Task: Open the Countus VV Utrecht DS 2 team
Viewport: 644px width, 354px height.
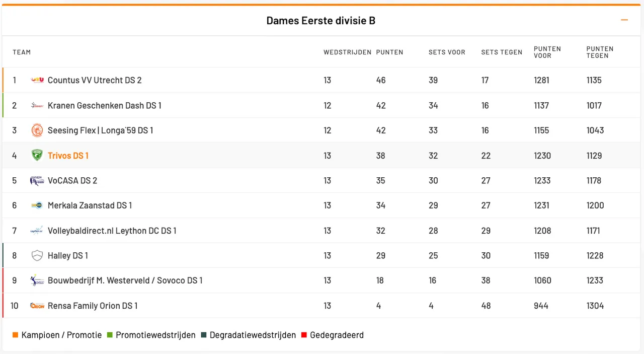Action: 95,80
